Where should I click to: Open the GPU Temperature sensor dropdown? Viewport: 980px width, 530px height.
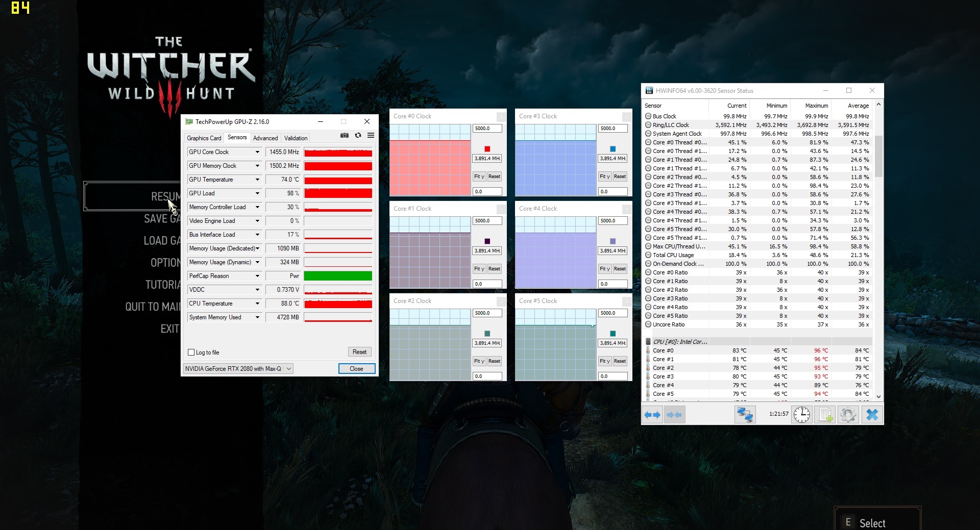(x=257, y=180)
